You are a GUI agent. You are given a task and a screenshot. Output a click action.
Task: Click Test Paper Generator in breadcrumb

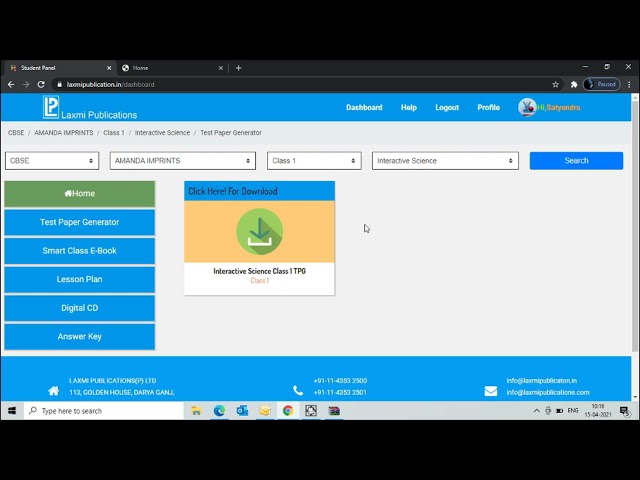[231, 133]
